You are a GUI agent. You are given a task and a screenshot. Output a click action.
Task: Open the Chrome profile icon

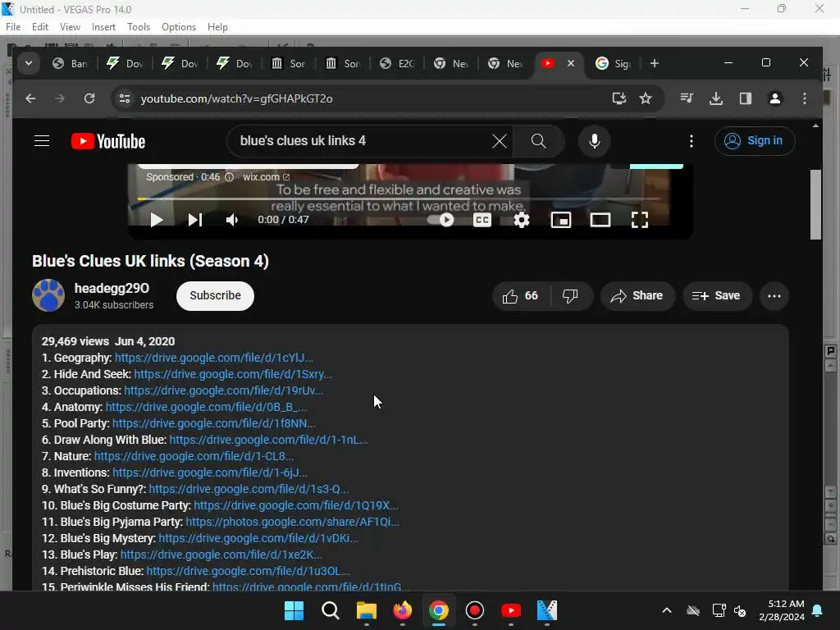[774, 98]
